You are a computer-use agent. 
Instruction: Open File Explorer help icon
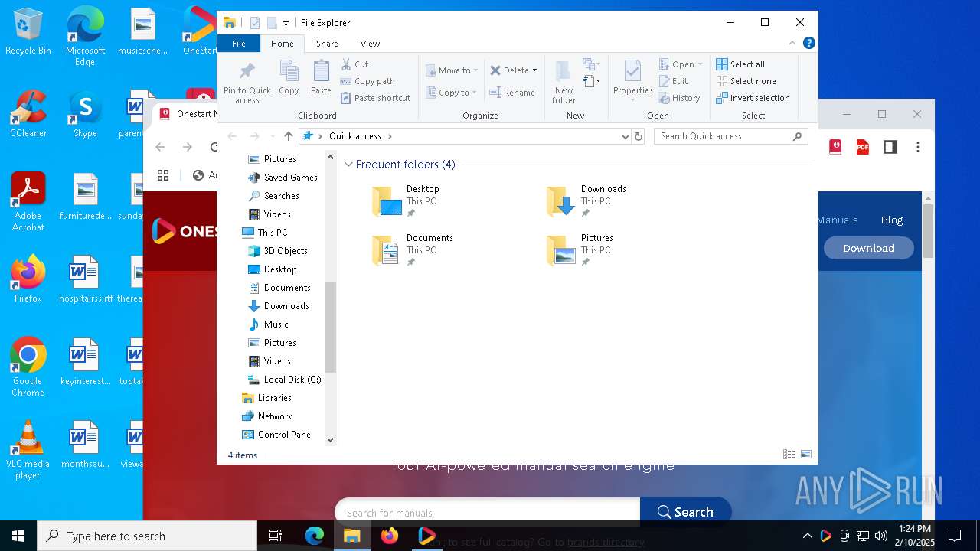pos(808,43)
